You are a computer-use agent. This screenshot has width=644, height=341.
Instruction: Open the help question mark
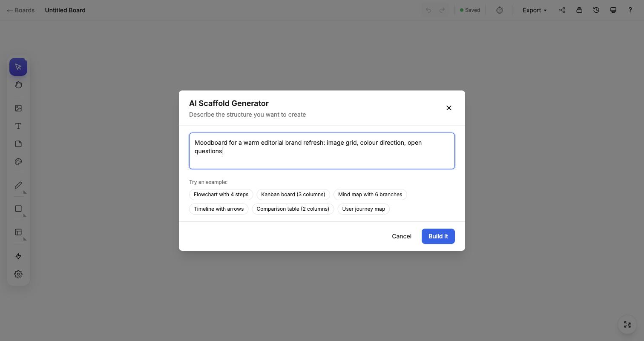[x=630, y=10]
